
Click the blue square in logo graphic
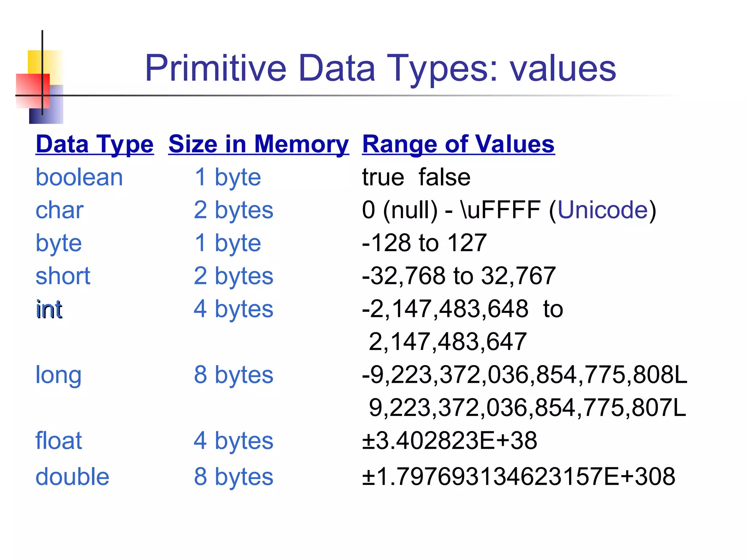pos(46,104)
